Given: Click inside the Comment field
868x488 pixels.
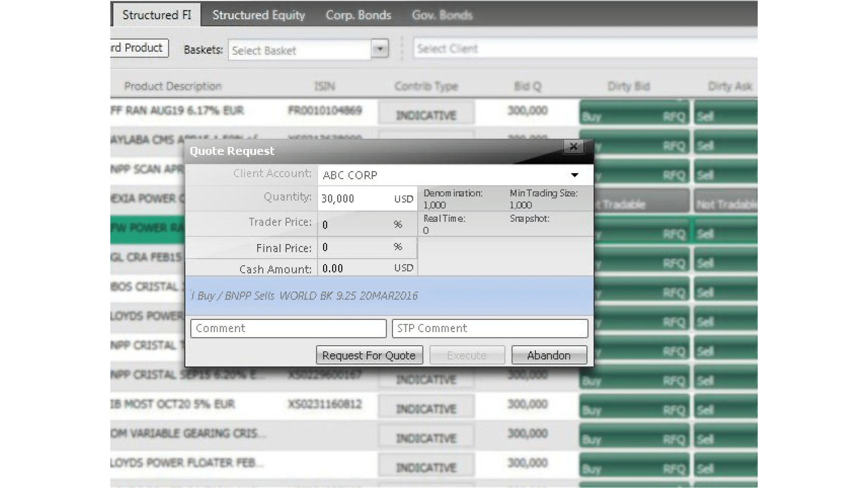Looking at the screenshot, I should [288, 328].
